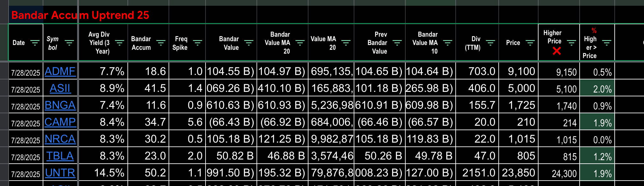This screenshot has width=644, height=186.
Task: Open the Higher Price filter icon
Action: pyautogui.click(x=571, y=43)
